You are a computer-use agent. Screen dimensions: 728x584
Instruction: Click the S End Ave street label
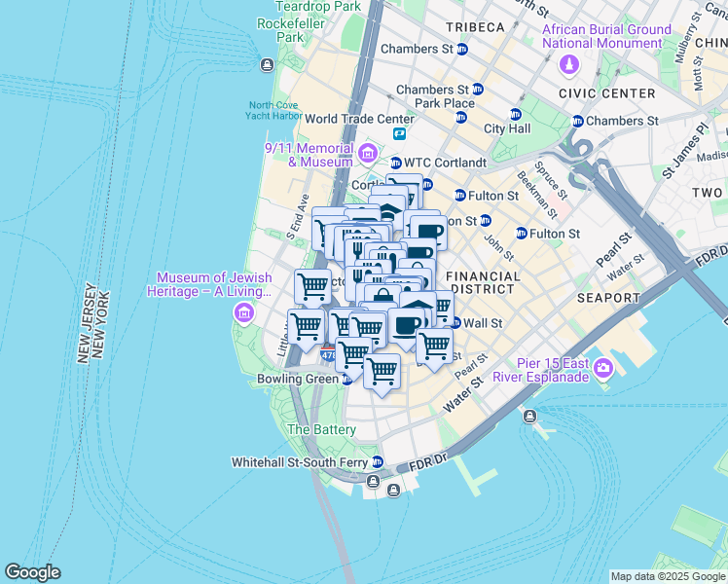pos(298,216)
